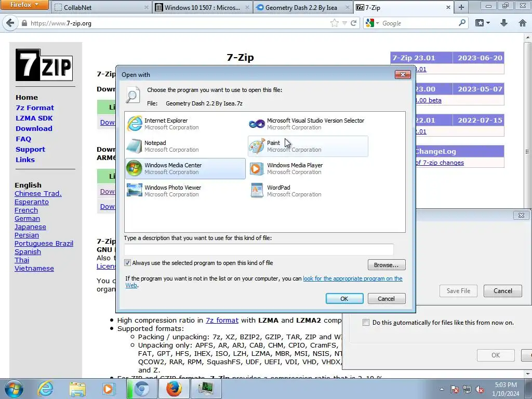
Task: Open the 7-zip changes history link
Action: 440,163
